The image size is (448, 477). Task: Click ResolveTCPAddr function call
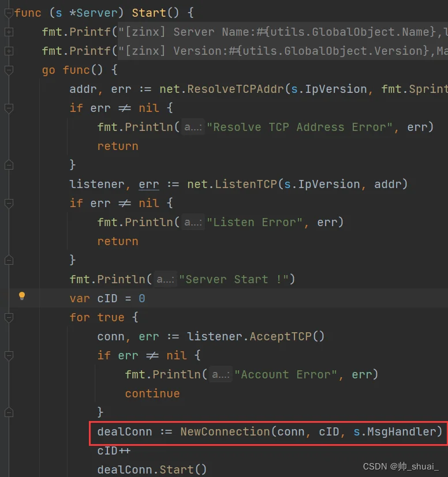pyautogui.click(x=236, y=89)
